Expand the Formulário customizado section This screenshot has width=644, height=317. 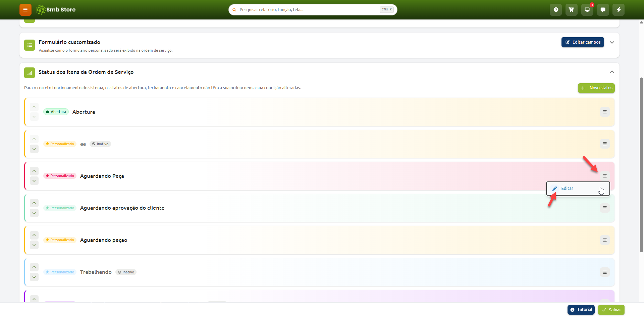[612, 42]
